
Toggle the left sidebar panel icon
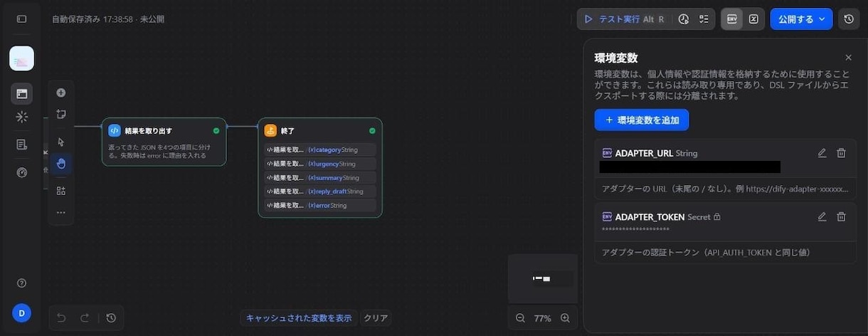[x=21, y=19]
